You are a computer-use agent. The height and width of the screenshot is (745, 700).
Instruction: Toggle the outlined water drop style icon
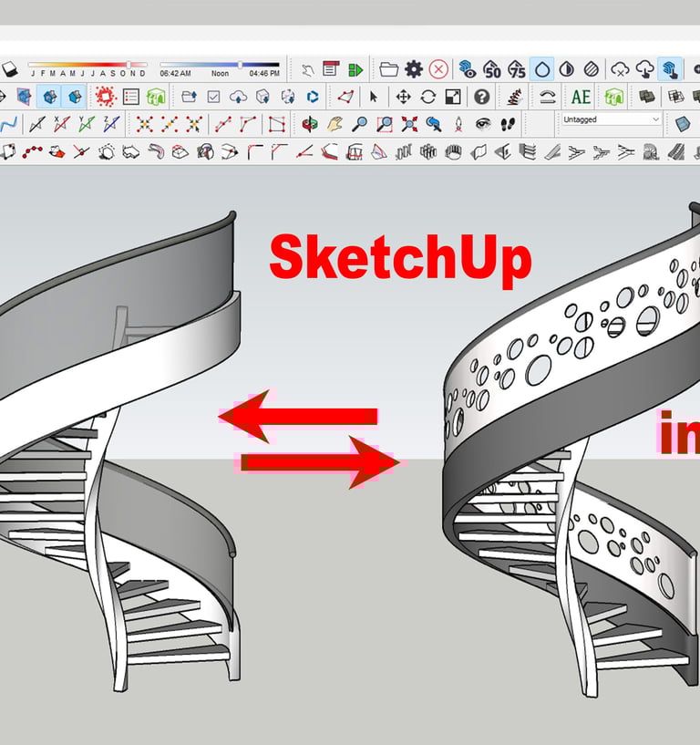point(541,69)
